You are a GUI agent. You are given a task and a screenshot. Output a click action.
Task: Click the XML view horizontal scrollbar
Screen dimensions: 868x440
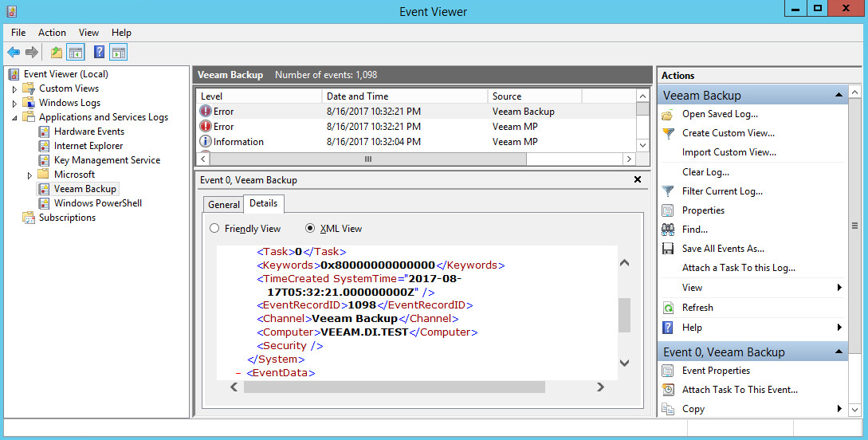point(394,387)
